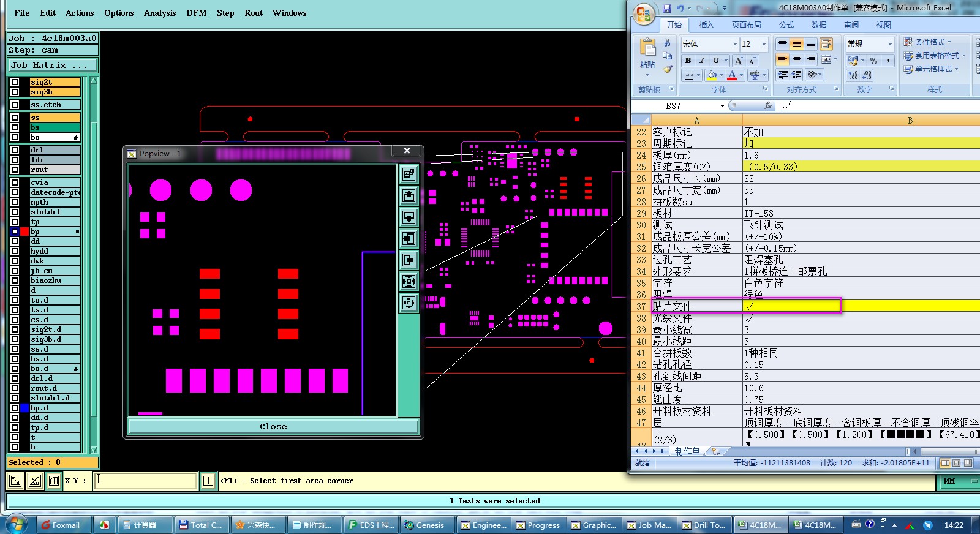Click the Decrease Font Size icon
The image size is (980, 534).
[x=752, y=61]
